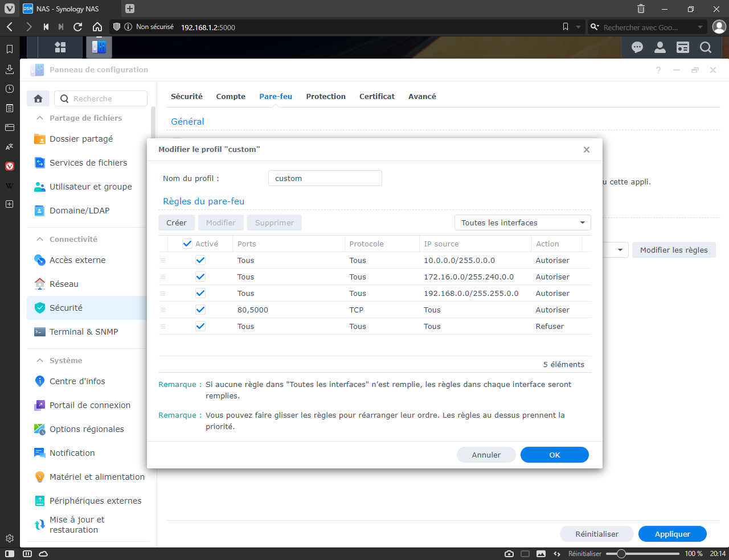The image size is (729, 560).
Task: Open DSM search magnifier icon
Action: [x=706, y=48]
